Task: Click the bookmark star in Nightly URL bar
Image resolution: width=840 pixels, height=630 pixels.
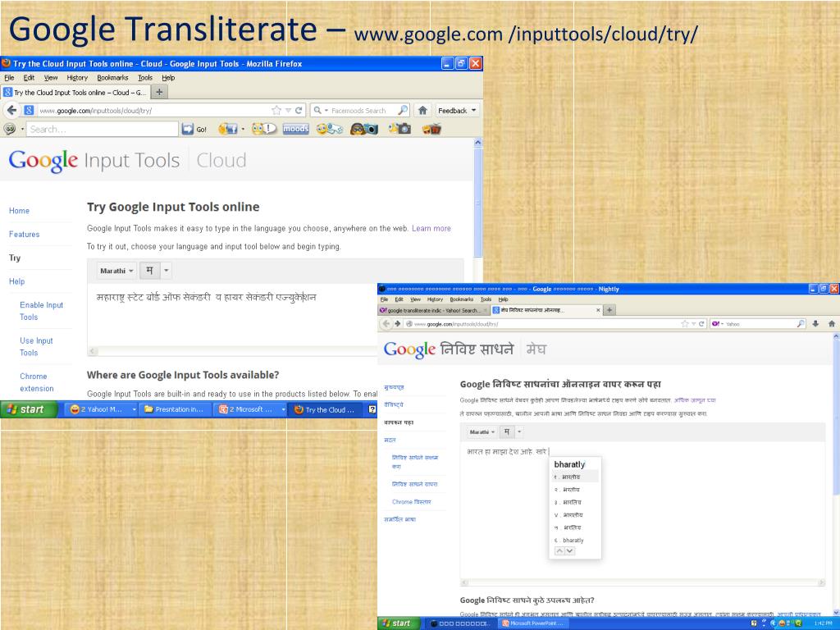Action: [685, 323]
